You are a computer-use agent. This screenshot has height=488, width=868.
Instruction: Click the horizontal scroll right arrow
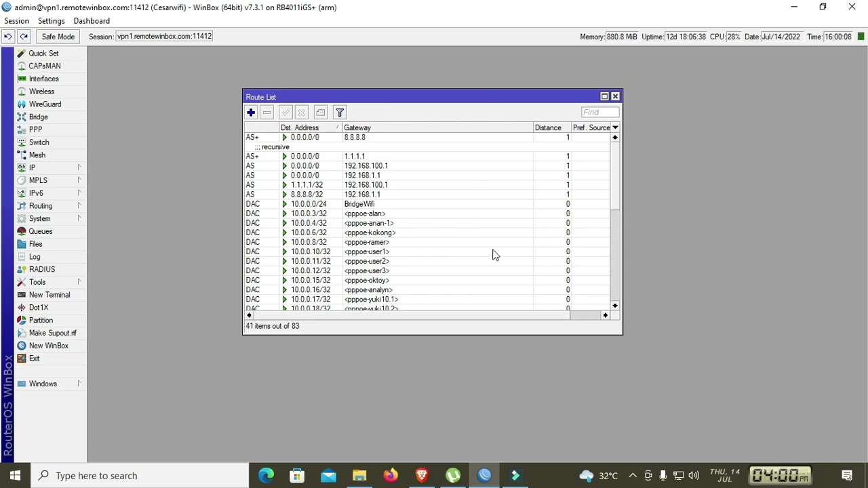click(x=606, y=315)
